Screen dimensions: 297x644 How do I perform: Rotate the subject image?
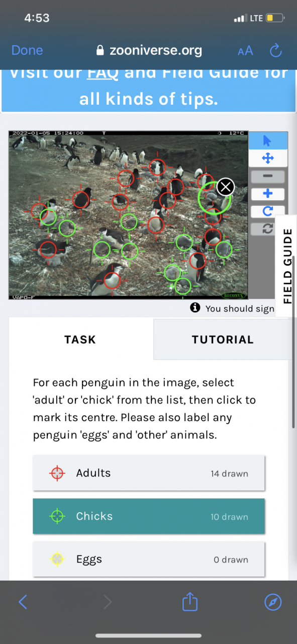pyautogui.click(x=267, y=211)
